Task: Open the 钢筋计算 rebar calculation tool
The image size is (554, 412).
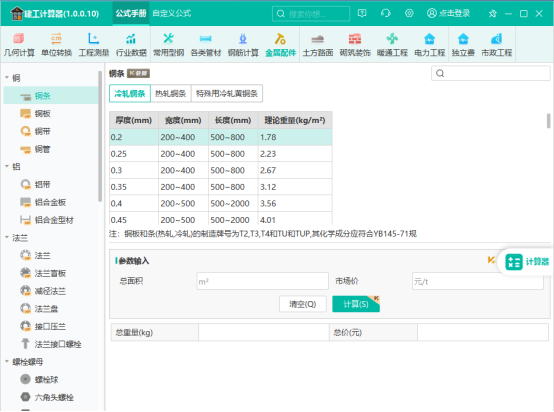Action: point(243,45)
